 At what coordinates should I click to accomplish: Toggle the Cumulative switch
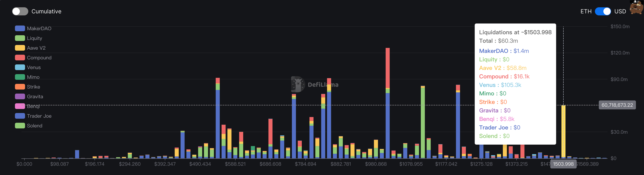point(20,11)
